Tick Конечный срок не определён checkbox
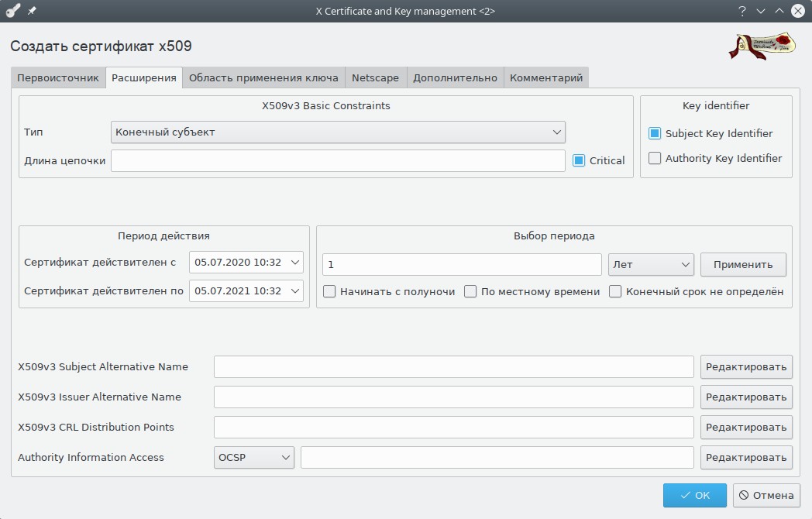The image size is (812, 519). (x=615, y=292)
